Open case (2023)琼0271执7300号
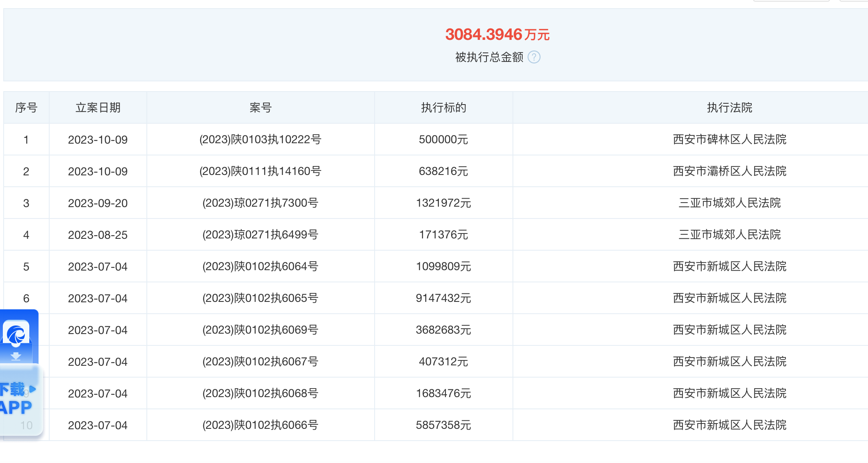The image size is (868, 463). [x=260, y=203]
